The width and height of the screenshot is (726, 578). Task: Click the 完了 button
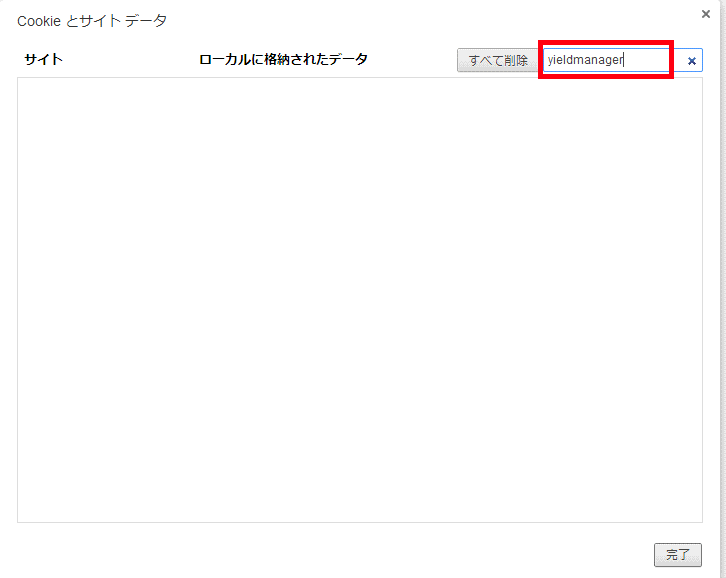pos(678,554)
